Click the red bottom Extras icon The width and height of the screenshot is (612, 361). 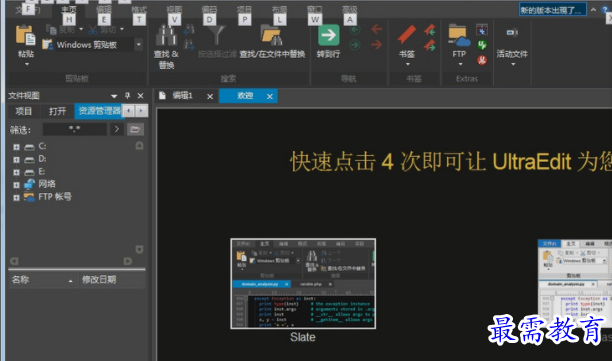(x=482, y=60)
